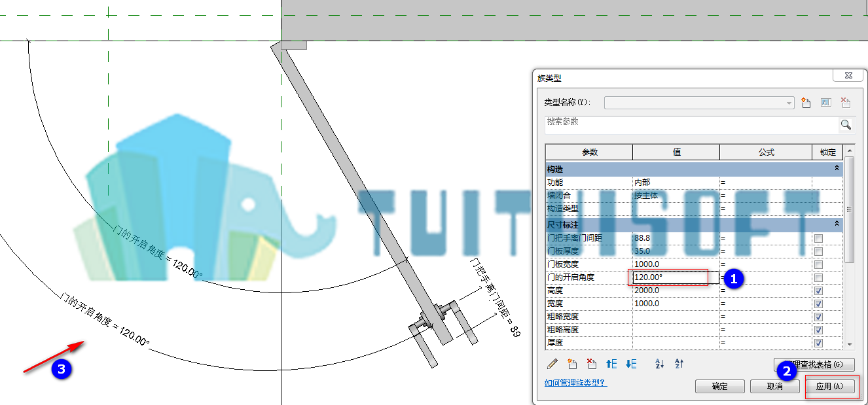The width and height of the screenshot is (868, 405).
Task: Click the new family type icon
Action: click(806, 103)
